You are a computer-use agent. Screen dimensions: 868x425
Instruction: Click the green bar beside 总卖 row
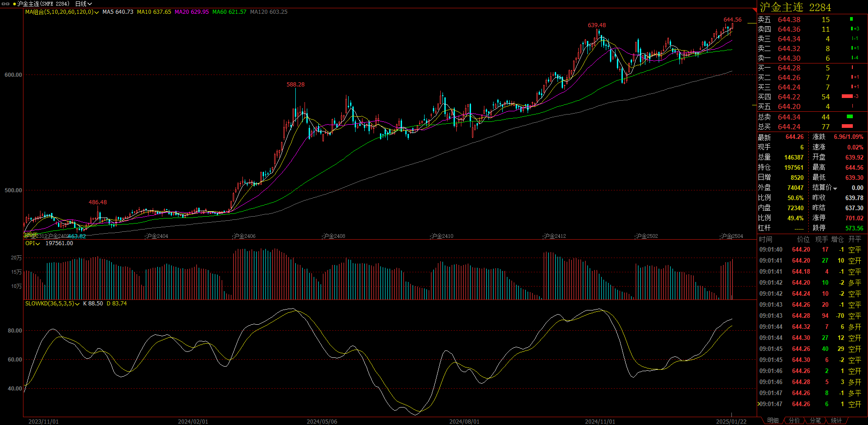850,117
